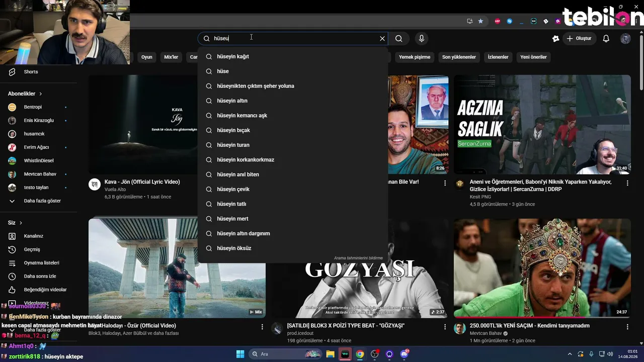The image size is (644, 362).
Task: Open the account avatar menu
Action: (625, 38)
